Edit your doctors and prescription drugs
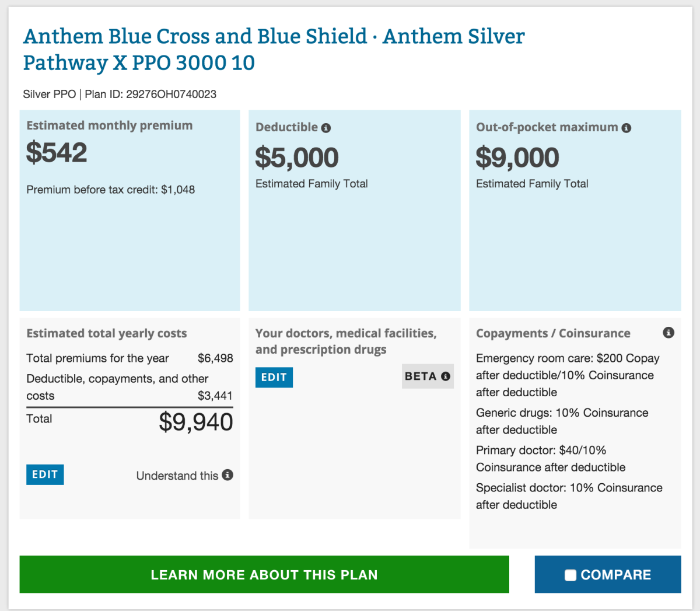The image size is (700, 611). (274, 378)
